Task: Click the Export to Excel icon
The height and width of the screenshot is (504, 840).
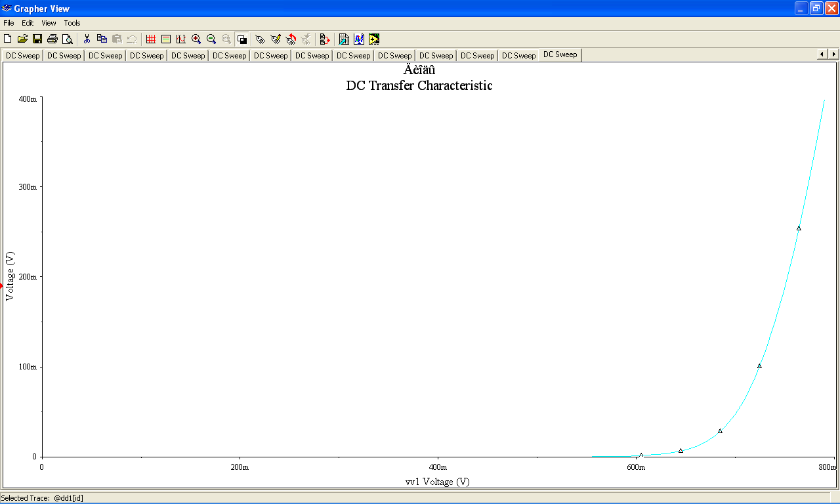Action: pos(344,39)
